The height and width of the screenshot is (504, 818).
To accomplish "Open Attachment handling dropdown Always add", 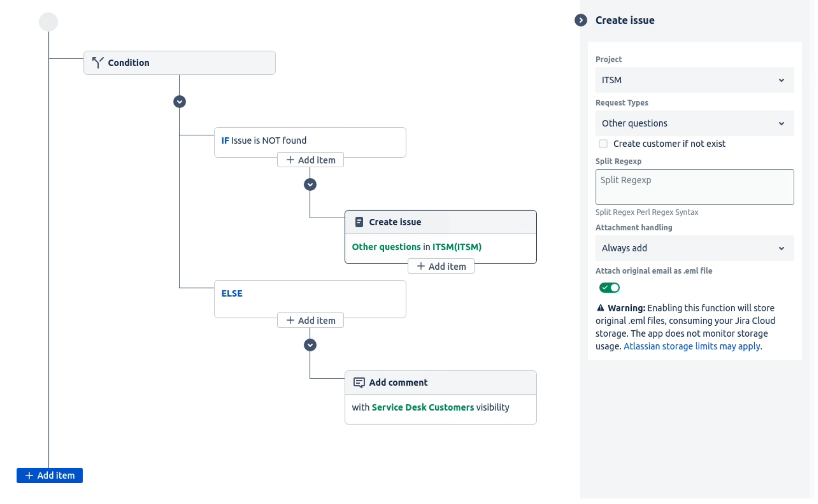I will tap(694, 248).
